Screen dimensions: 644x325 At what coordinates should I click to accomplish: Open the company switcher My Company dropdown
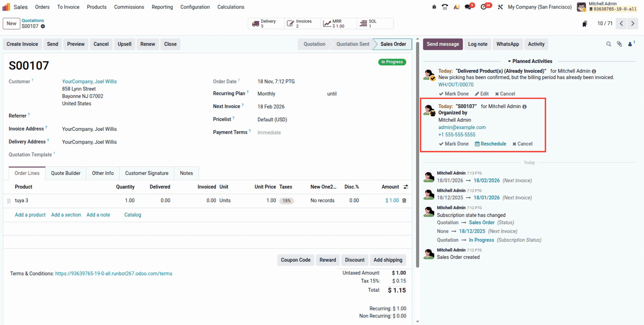(x=539, y=7)
